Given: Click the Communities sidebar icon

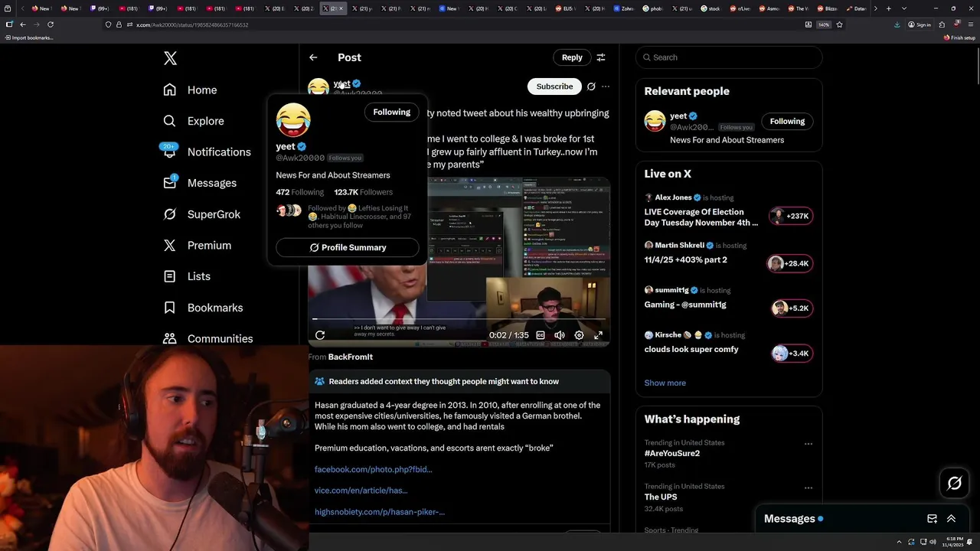Looking at the screenshot, I should pyautogui.click(x=170, y=338).
